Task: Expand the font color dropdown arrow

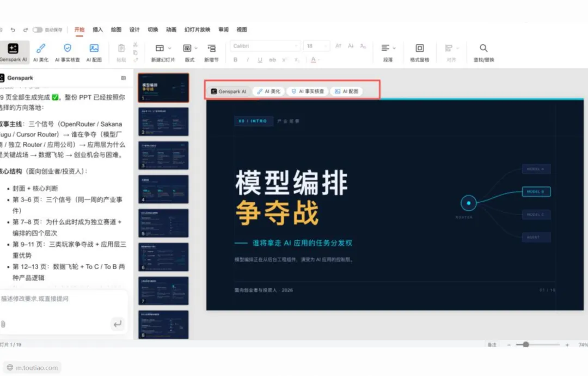Action: point(319,59)
